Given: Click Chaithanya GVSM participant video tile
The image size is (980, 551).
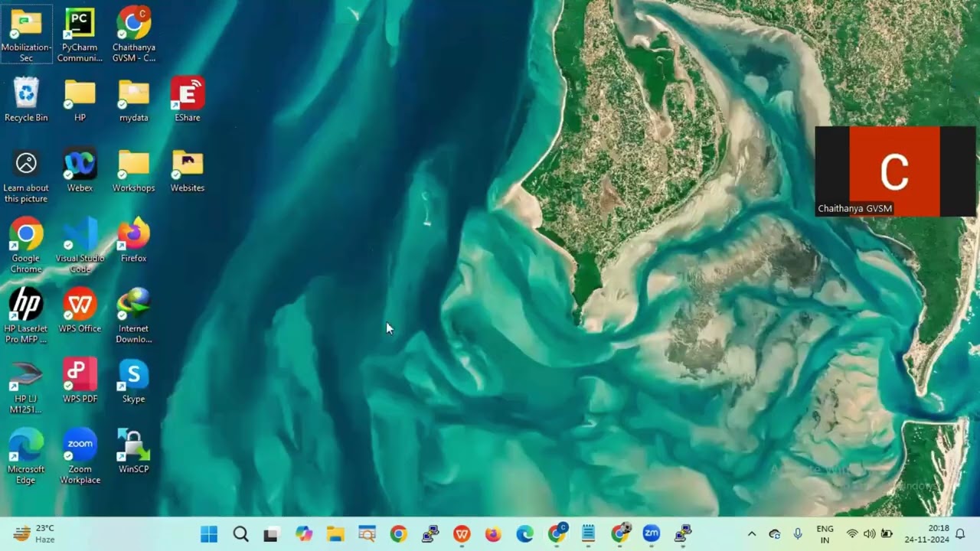Looking at the screenshot, I should pyautogui.click(x=895, y=171).
